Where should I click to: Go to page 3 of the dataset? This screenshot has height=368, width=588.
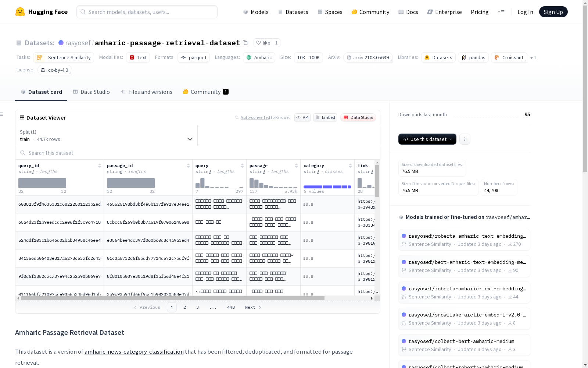click(x=197, y=307)
